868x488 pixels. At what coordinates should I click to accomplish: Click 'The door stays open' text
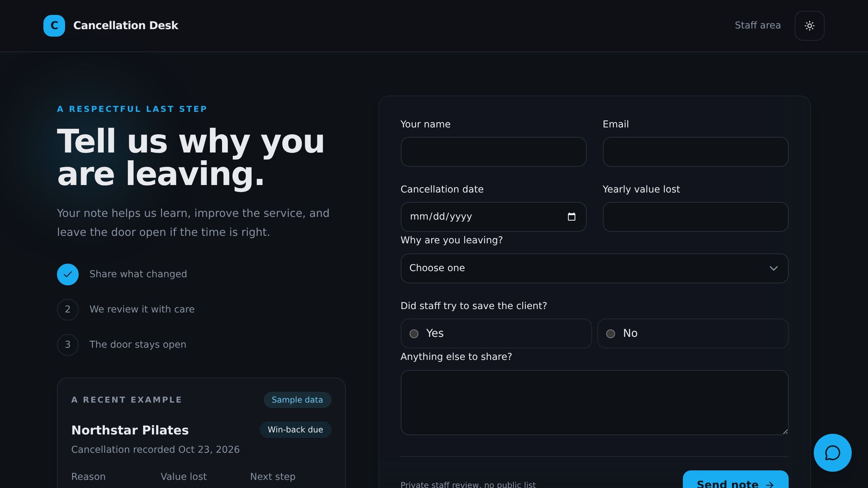point(138,345)
